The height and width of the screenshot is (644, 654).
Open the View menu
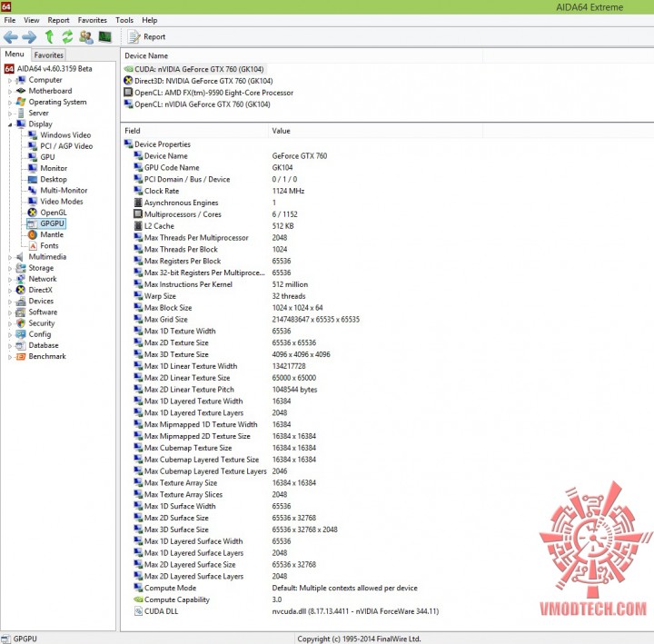click(31, 20)
